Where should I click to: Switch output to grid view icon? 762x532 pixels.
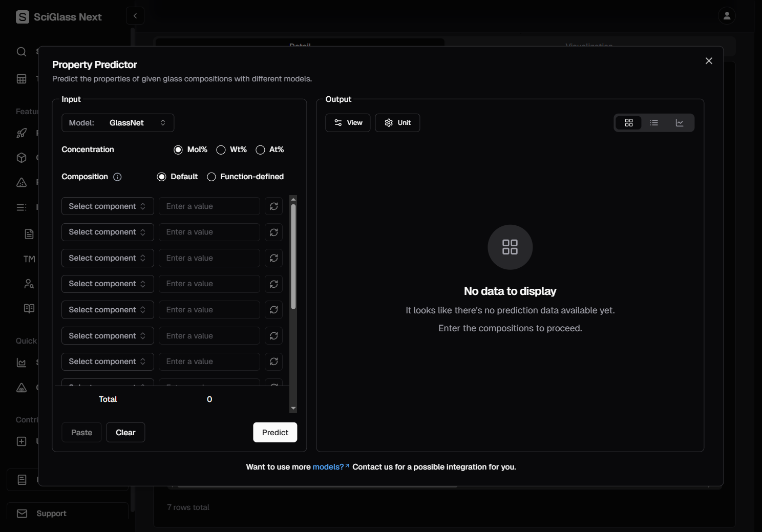click(x=628, y=123)
